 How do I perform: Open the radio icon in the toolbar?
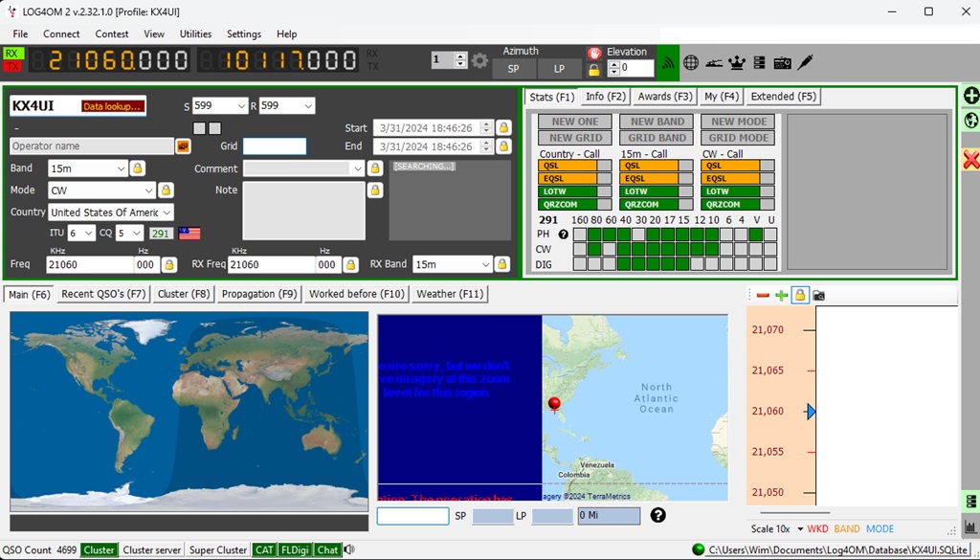point(783,62)
